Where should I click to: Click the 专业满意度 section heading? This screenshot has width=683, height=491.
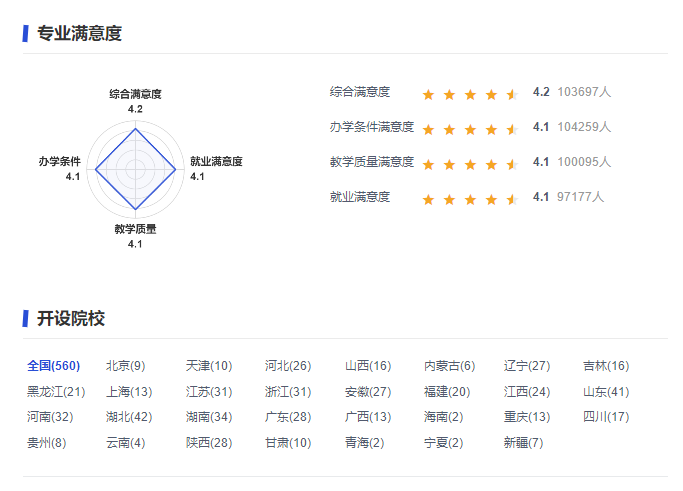pyautogui.click(x=79, y=34)
